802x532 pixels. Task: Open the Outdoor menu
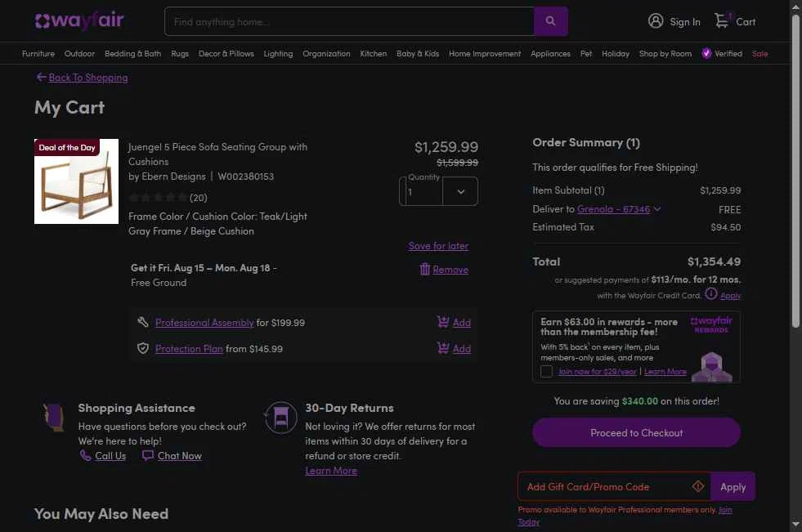(79, 53)
